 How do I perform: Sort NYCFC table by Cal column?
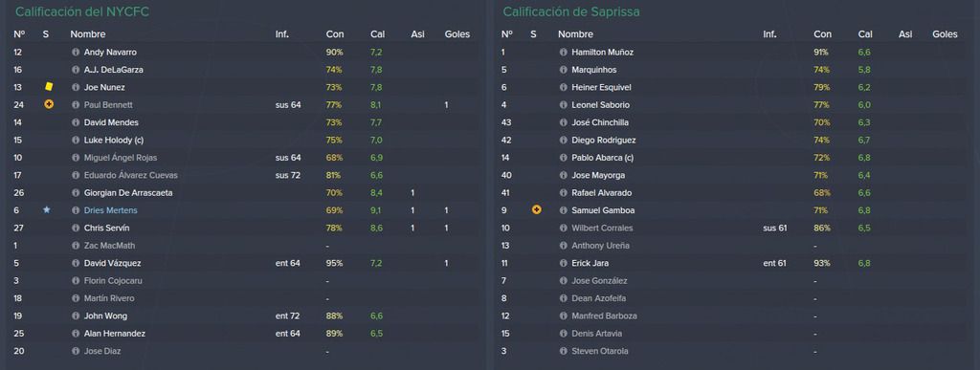click(x=377, y=34)
